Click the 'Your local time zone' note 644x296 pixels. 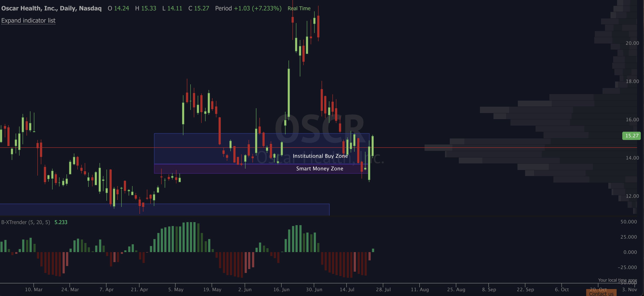[617, 280]
